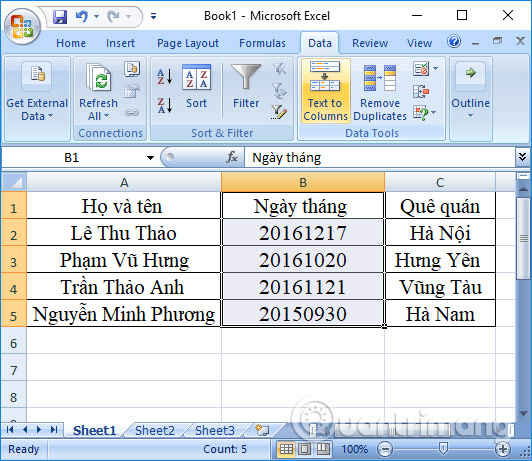The image size is (532, 461).
Task: Click the Edit Links icon
Action: click(x=132, y=112)
